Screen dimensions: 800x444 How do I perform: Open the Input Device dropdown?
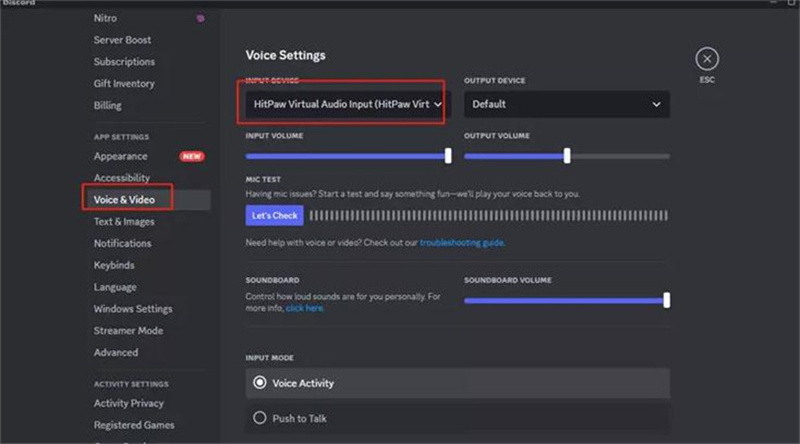point(347,104)
